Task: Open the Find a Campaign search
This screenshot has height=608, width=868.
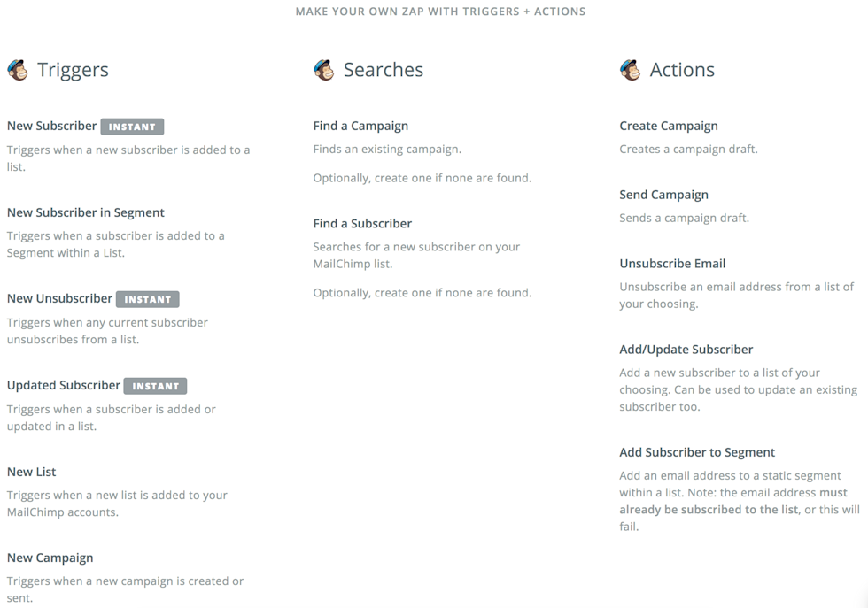Action: pos(360,126)
